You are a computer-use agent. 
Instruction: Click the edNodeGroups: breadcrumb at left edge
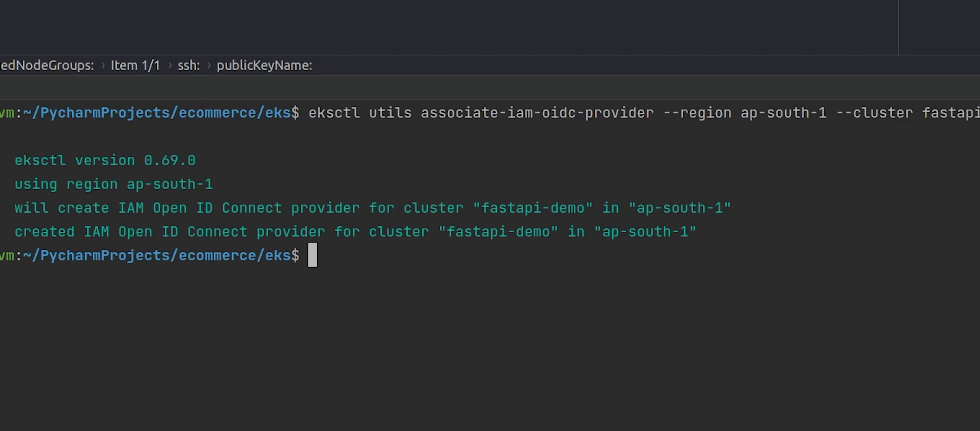point(46,66)
